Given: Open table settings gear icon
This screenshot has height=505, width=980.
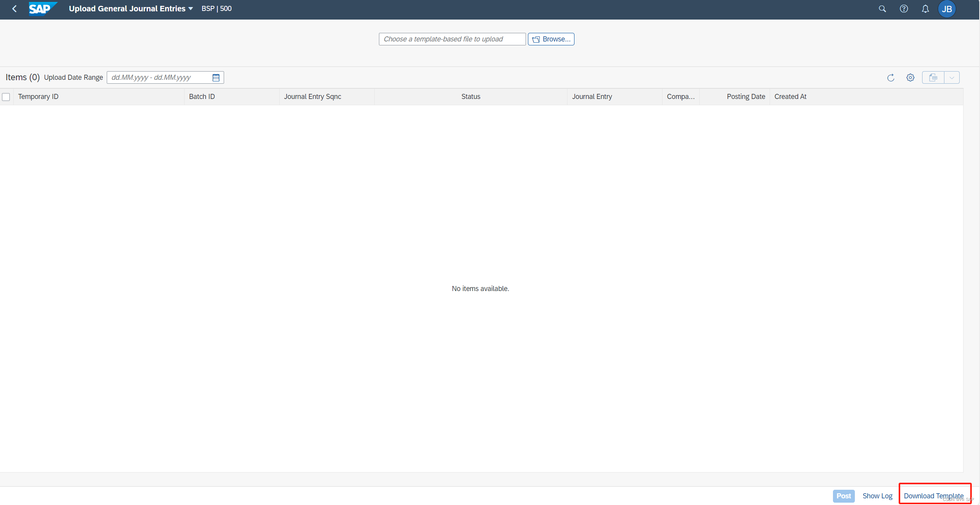Looking at the screenshot, I should pos(910,77).
